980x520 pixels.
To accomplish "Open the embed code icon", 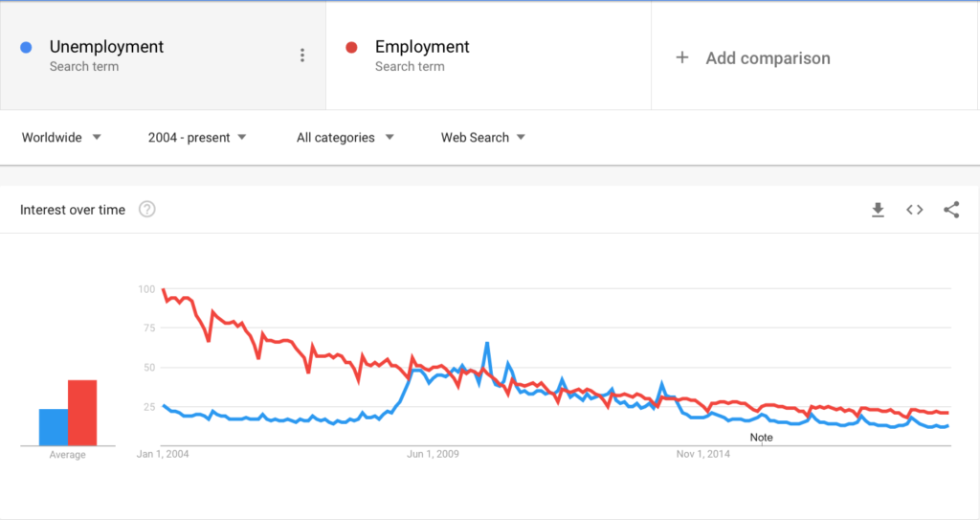I will (915, 210).
